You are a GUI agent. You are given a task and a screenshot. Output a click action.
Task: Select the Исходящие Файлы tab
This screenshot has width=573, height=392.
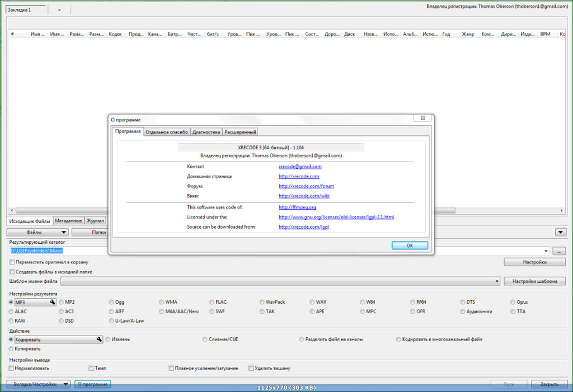point(30,221)
